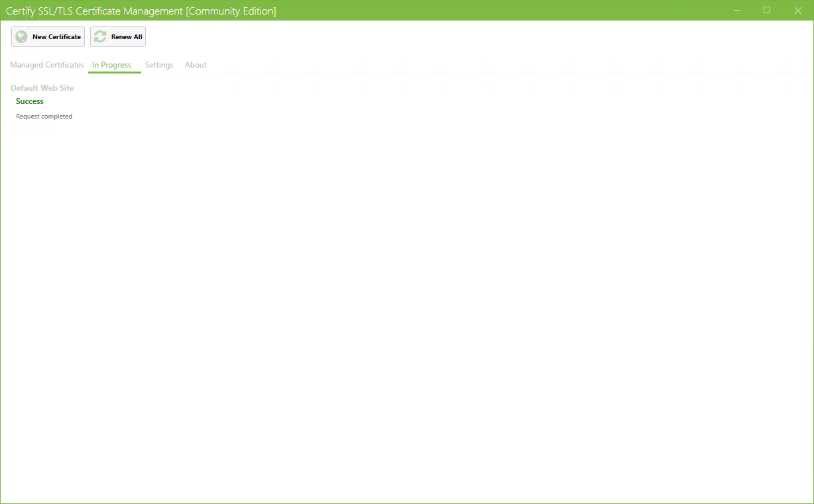Open the Settings tab
Viewport: 814px width, 504px height.
pyautogui.click(x=159, y=65)
